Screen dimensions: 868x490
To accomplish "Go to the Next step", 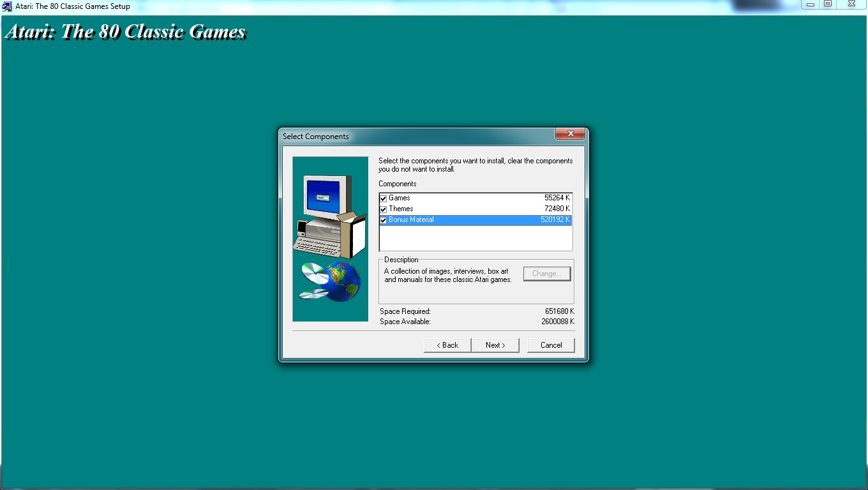I will point(495,345).
